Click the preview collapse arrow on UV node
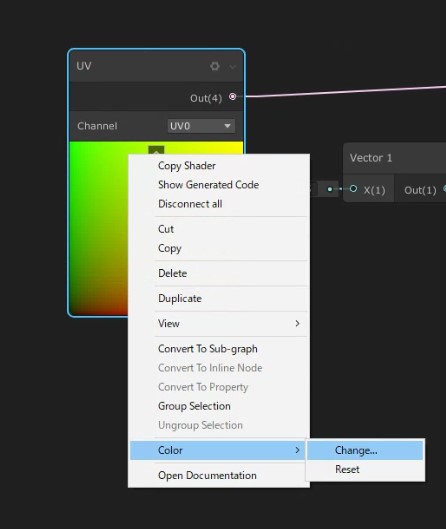This screenshot has height=529, width=446. (156, 150)
